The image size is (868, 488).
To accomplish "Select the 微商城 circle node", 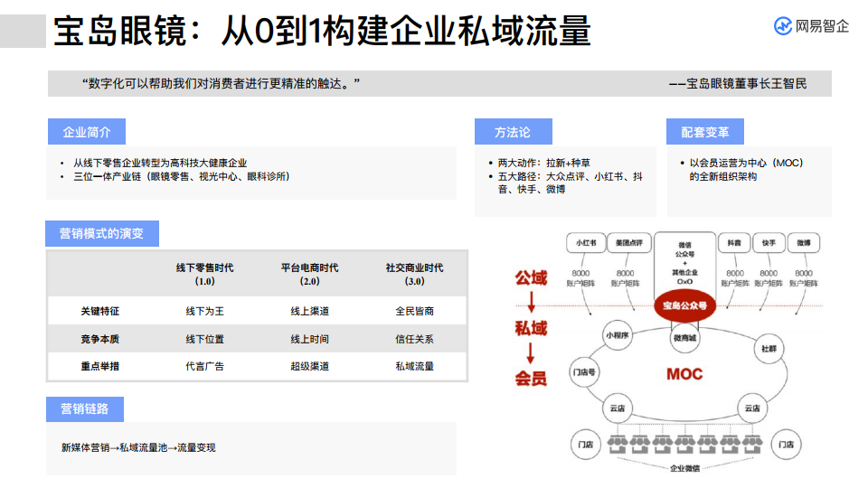I will point(685,337).
